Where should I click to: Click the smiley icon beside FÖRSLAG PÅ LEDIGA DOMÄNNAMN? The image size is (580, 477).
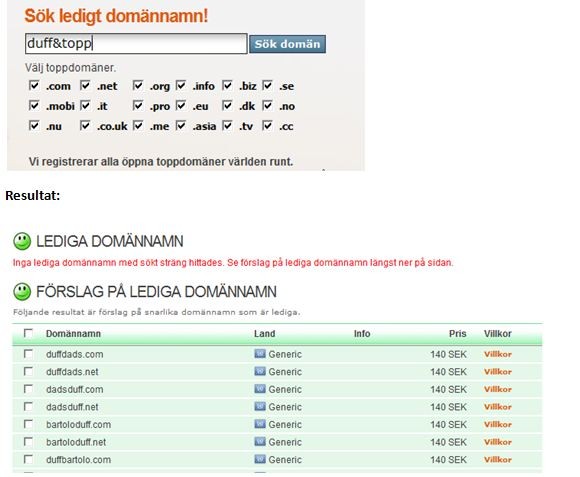[x=22, y=292]
